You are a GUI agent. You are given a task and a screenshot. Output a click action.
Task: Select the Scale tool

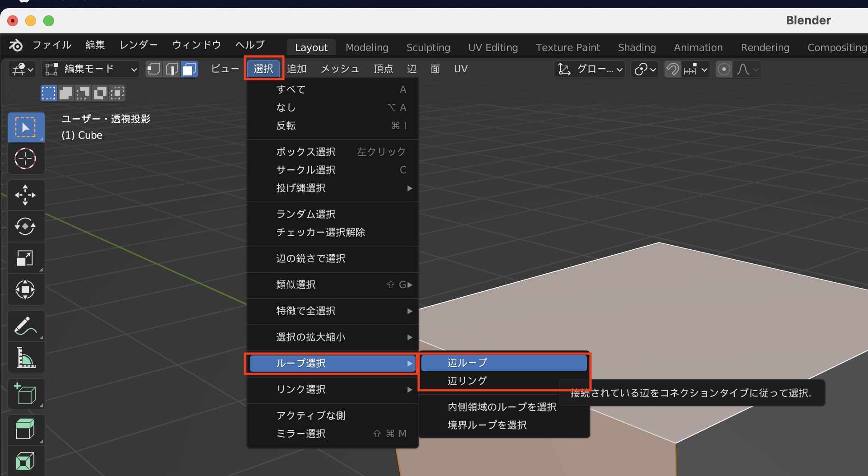[x=25, y=258]
